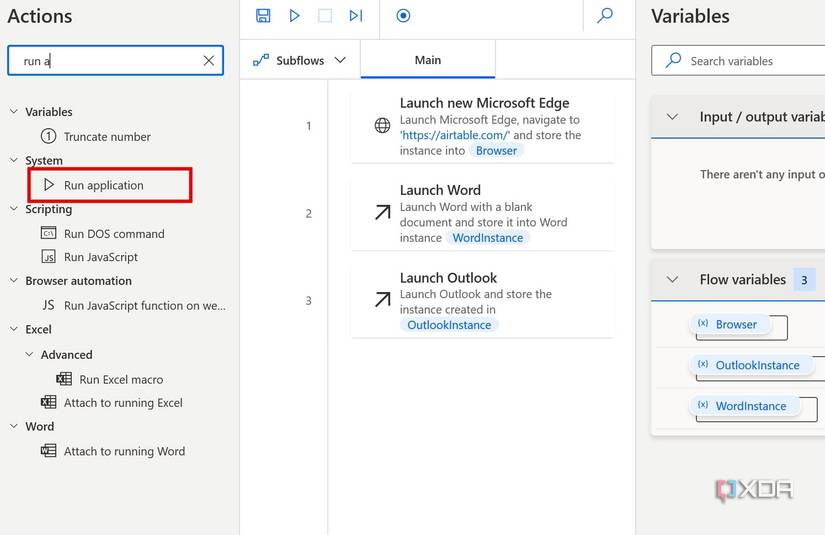825x535 pixels.
Task: Select the Launch Outlook step
Action: point(482,301)
